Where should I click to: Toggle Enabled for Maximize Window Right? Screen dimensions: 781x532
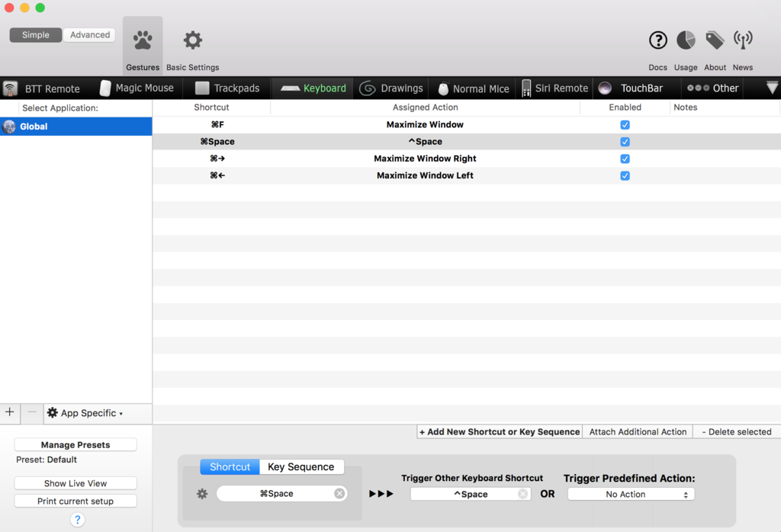tap(625, 159)
